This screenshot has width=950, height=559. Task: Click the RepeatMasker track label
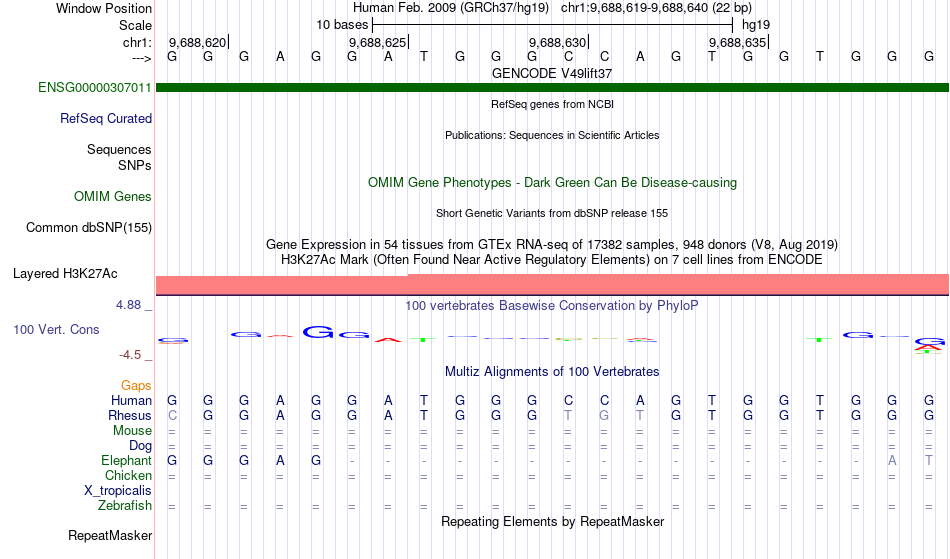[110, 536]
